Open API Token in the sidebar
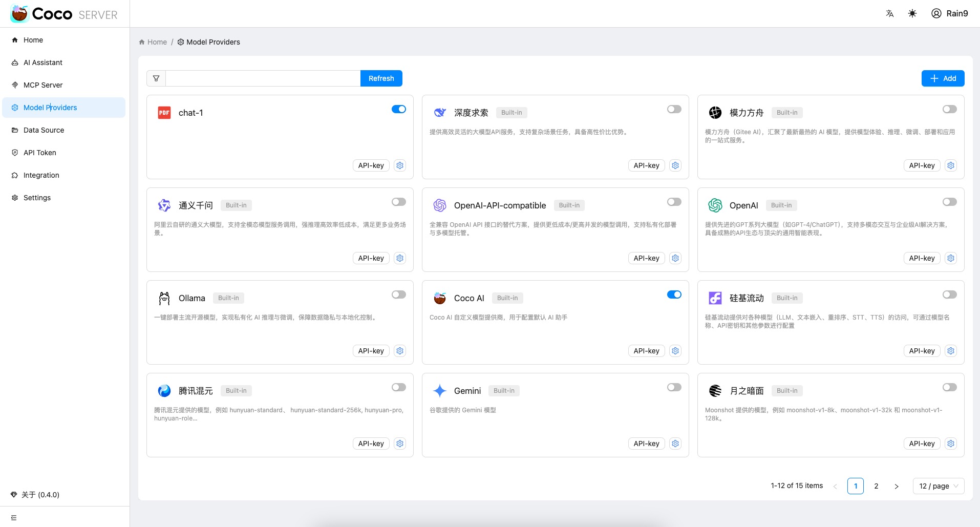Image resolution: width=980 pixels, height=527 pixels. 64,153
